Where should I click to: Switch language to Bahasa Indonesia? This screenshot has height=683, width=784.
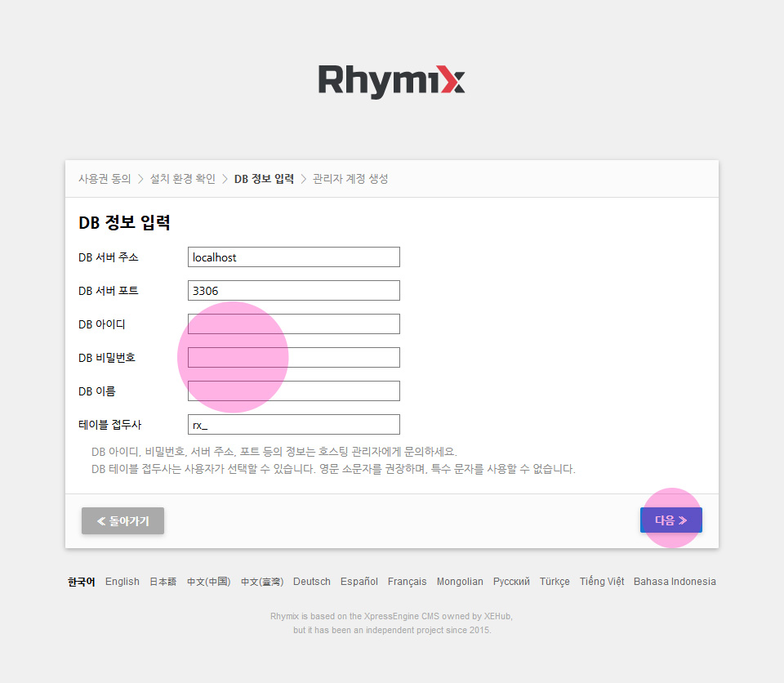675,582
